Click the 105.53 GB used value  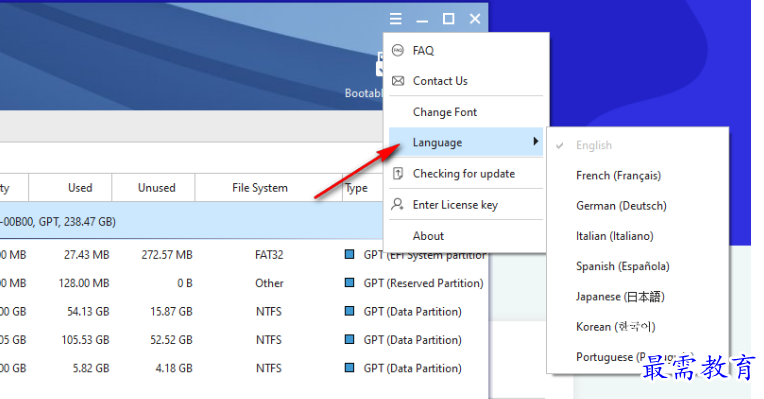85,340
